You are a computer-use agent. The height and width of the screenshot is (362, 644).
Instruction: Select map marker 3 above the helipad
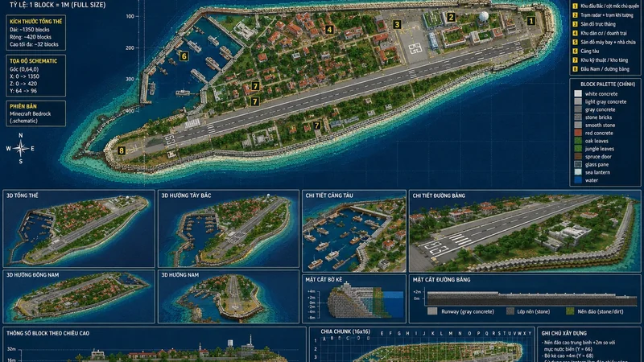(397, 25)
